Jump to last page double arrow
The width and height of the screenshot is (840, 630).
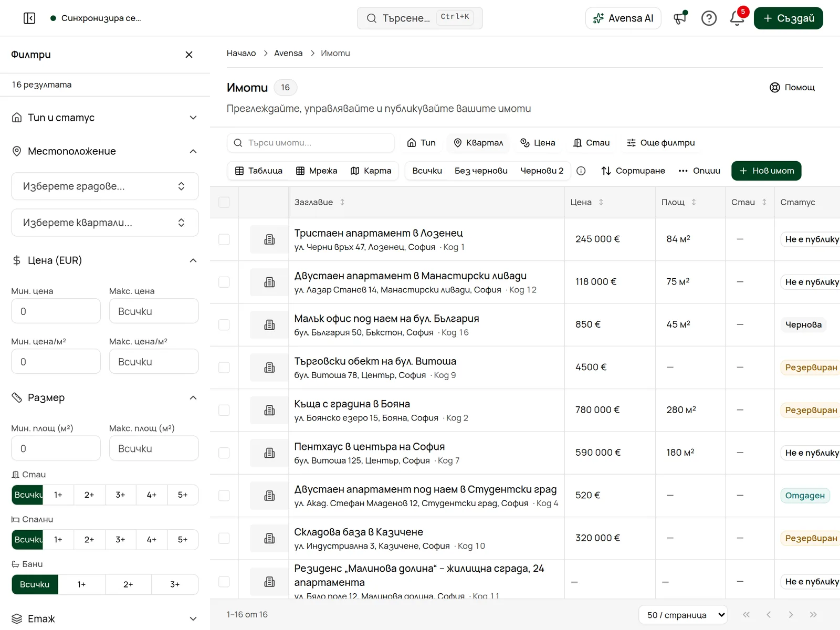pos(813,615)
